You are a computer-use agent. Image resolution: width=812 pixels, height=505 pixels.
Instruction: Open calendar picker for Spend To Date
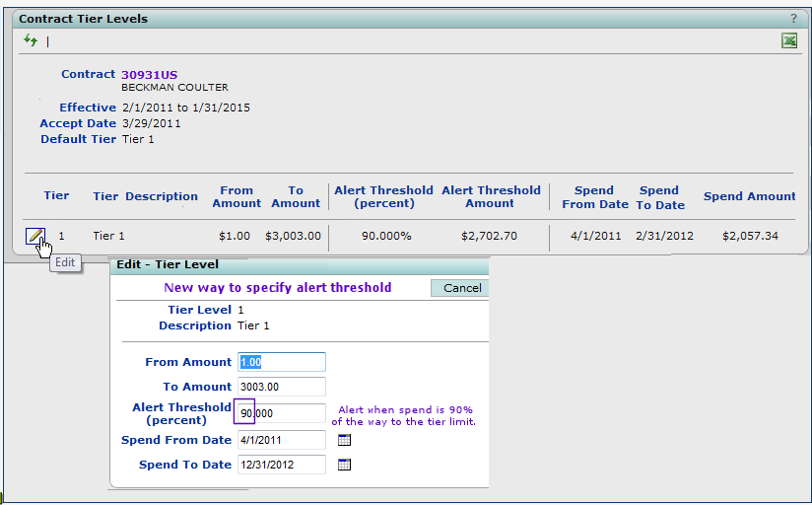click(x=344, y=465)
